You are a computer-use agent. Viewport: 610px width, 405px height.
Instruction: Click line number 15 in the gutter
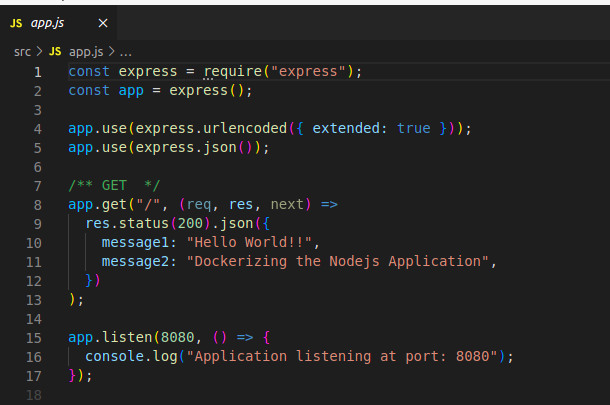[x=35, y=338]
